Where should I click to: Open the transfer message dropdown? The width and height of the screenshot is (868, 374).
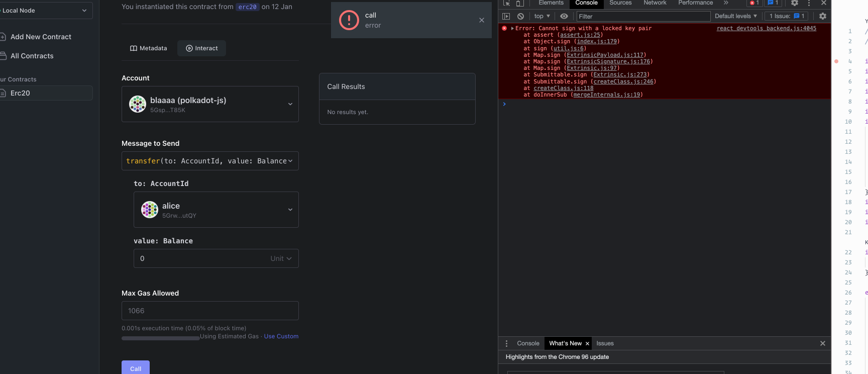pyautogui.click(x=210, y=161)
